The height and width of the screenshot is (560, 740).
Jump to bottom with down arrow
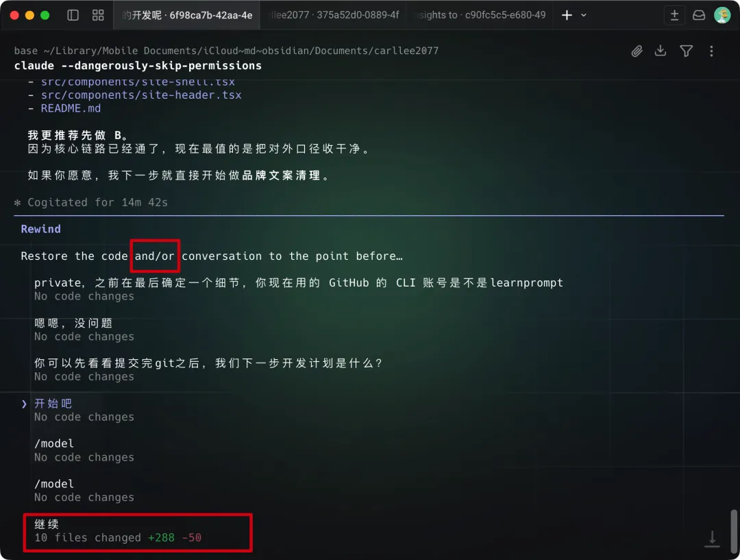click(712, 539)
